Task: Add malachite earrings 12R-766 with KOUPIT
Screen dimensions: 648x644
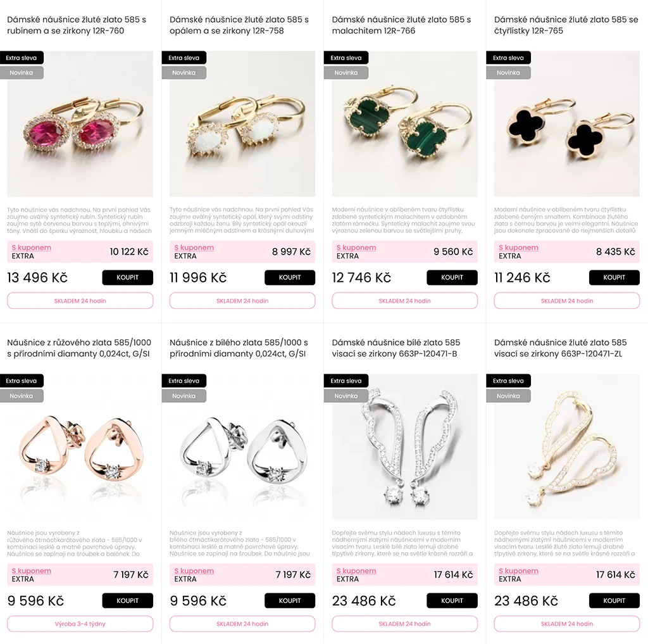Action: tap(452, 277)
